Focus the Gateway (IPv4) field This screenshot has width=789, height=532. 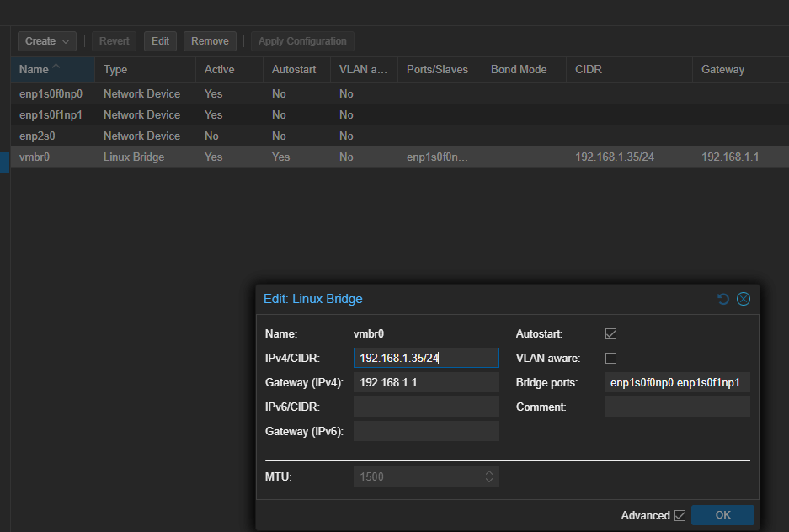pos(426,383)
